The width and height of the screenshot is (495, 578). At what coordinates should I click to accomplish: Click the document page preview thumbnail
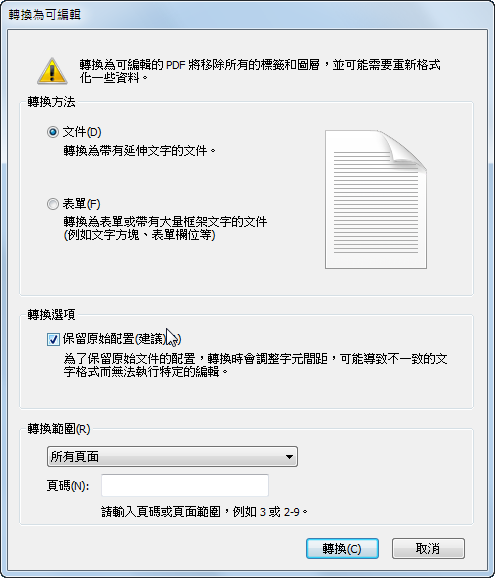pyautogui.click(x=376, y=199)
